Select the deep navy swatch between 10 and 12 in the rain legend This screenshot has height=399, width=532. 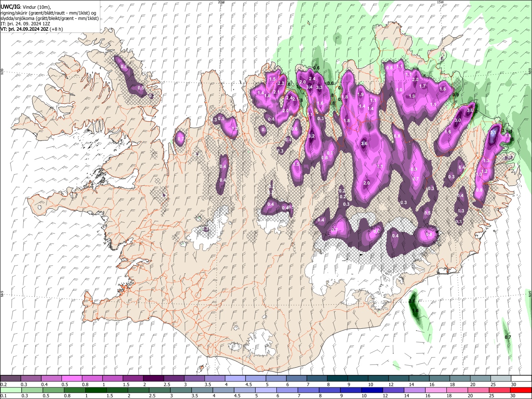click(x=372, y=390)
